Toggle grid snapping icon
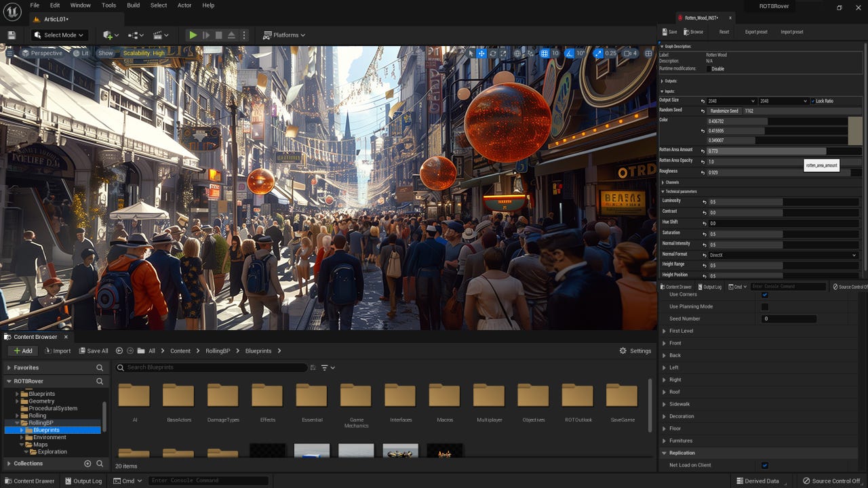 [x=544, y=54]
